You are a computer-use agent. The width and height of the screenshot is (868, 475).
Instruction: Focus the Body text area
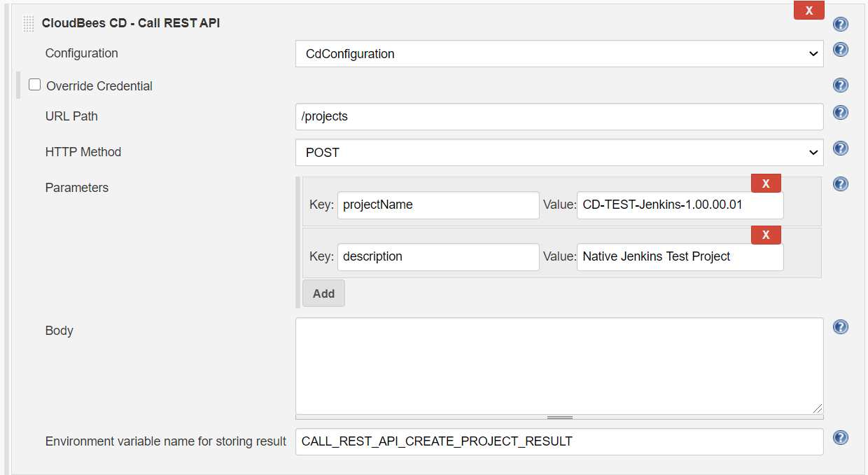(559, 366)
